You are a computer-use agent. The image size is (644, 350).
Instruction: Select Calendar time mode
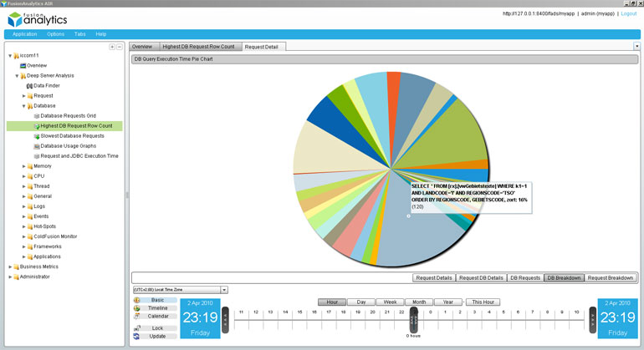coord(158,316)
